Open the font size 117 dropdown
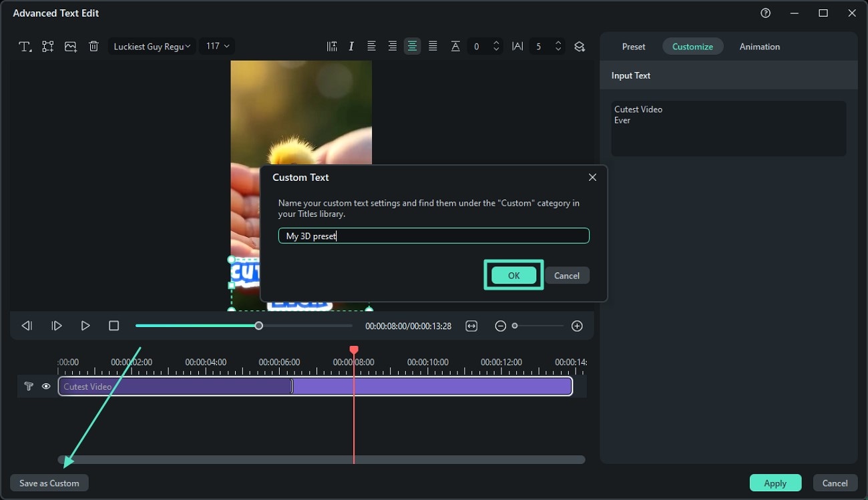Image resolution: width=868 pixels, height=500 pixels. [217, 46]
